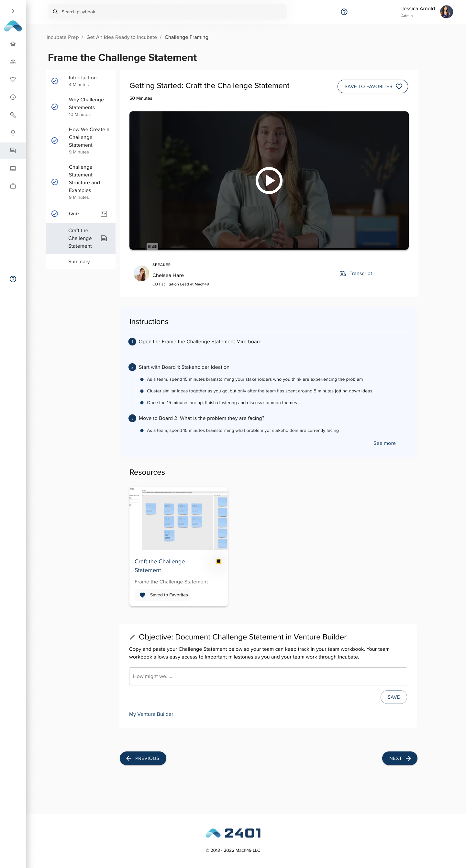Image resolution: width=466 pixels, height=868 pixels.
Task: Go to Get An Idea Ready to Incubate breadcrumb
Action: pyautogui.click(x=122, y=38)
